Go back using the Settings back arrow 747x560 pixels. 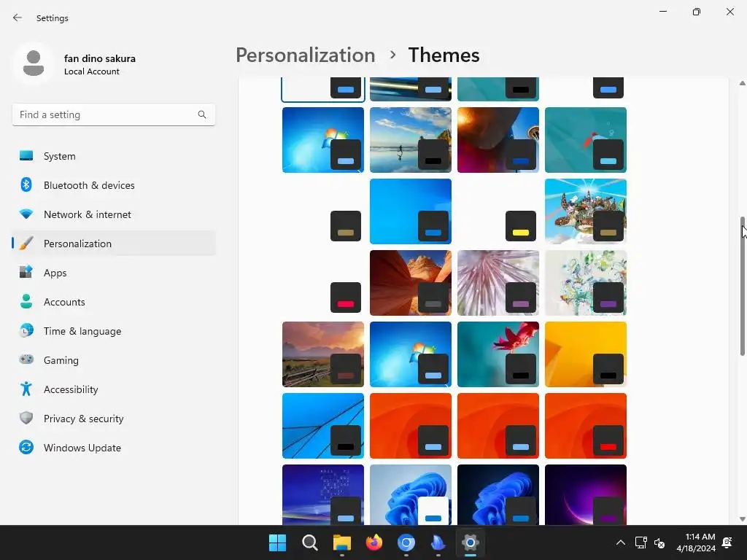coord(18,17)
